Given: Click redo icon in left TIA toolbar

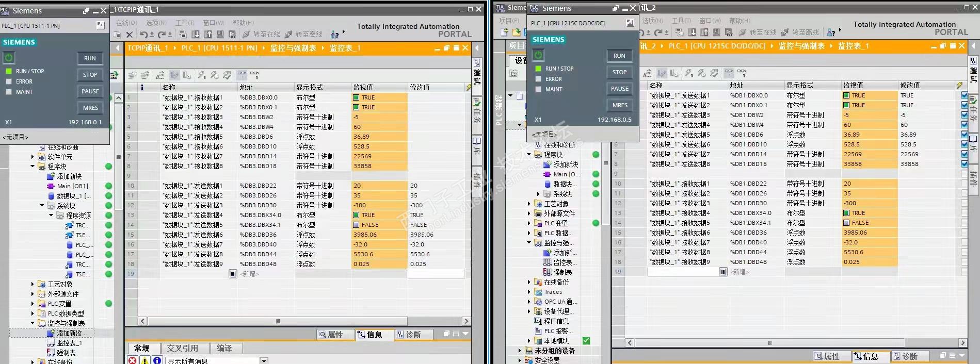Looking at the screenshot, I should click(x=163, y=35).
